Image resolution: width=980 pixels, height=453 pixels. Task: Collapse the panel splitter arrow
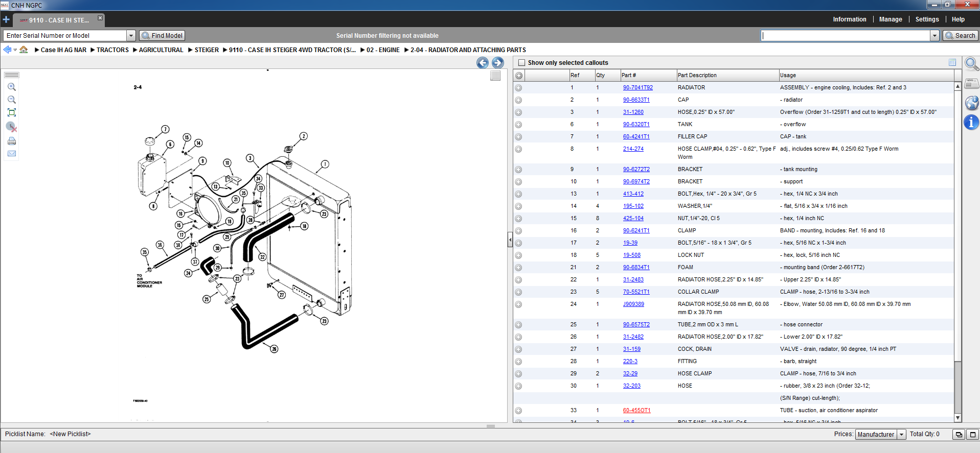pos(510,239)
